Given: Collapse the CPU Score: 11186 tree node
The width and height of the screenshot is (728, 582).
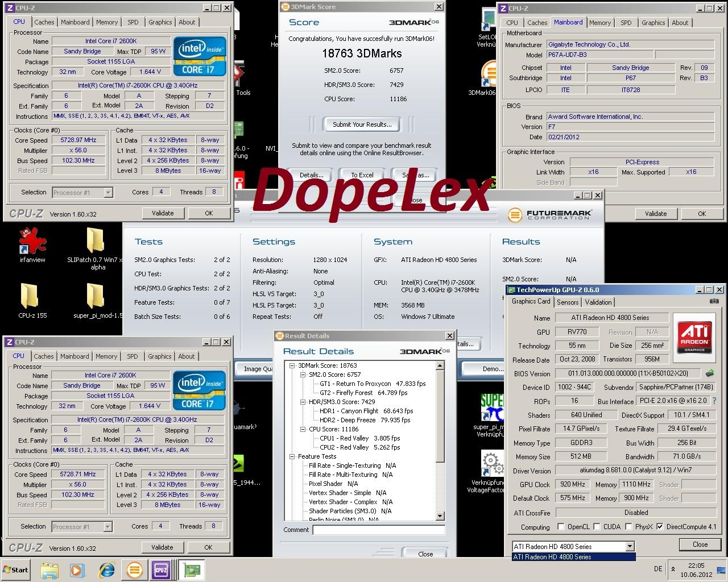Looking at the screenshot, I should tap(303, 429).
